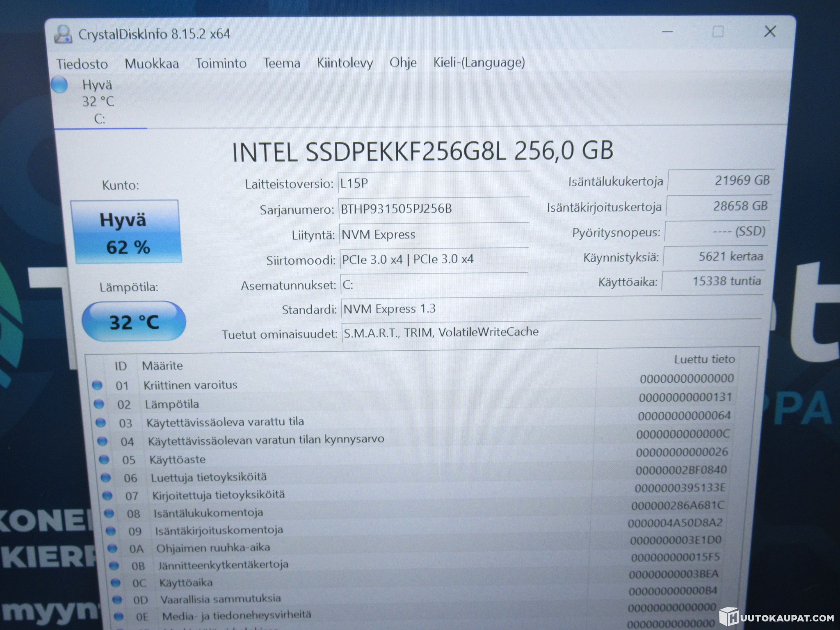Screen dimensions: 840x630
Task: Select row 08 Isäntälukukomentoja
Action: (414, 510)
